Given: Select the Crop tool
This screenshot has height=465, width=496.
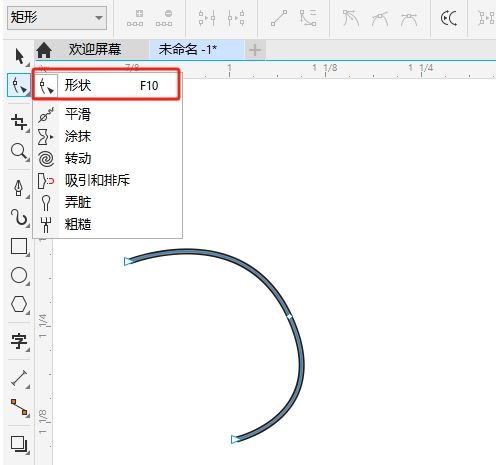Looking at the screenshot, I should click(19, 122).
